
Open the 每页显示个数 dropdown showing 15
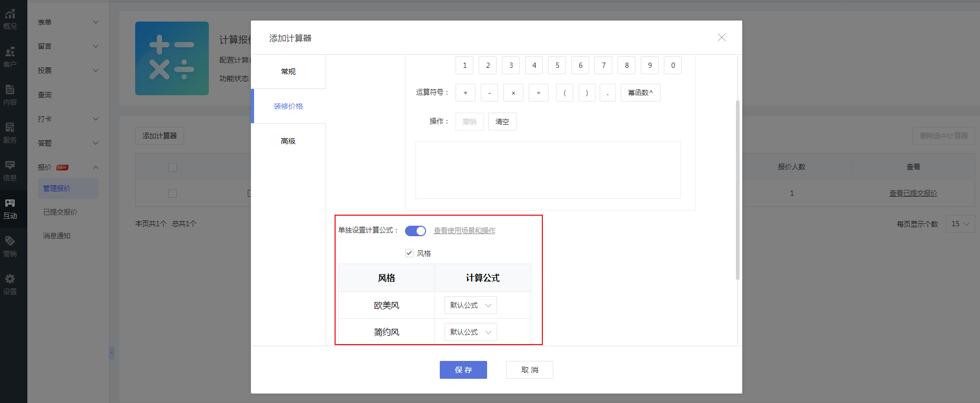pyautogui.click(x=961, y=224)
